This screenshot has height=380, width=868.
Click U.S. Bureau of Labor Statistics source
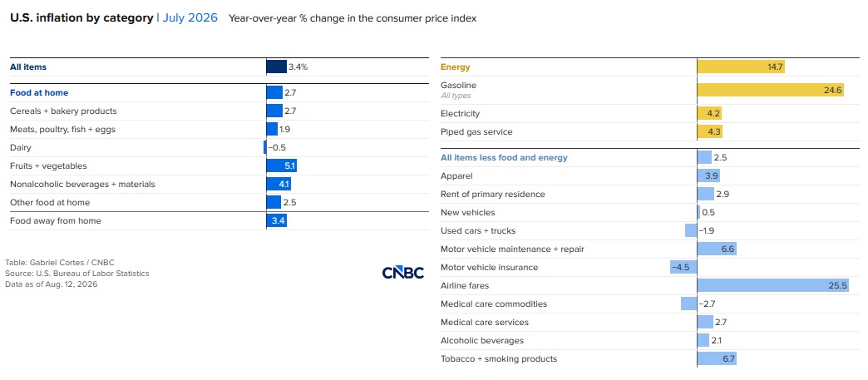pos(92,273)
